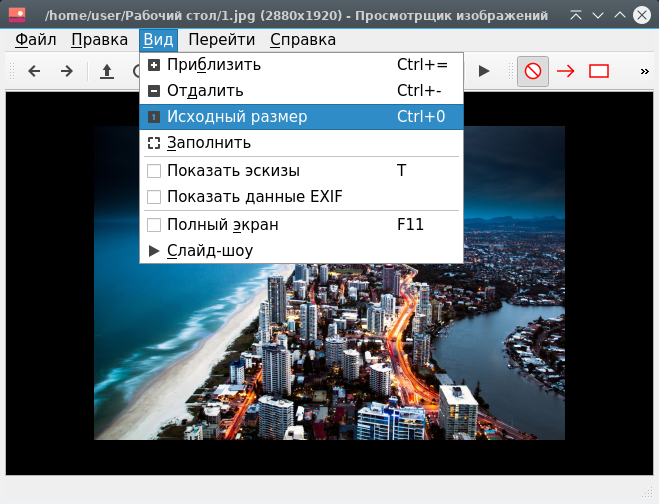Open the Правка menu

99,40
